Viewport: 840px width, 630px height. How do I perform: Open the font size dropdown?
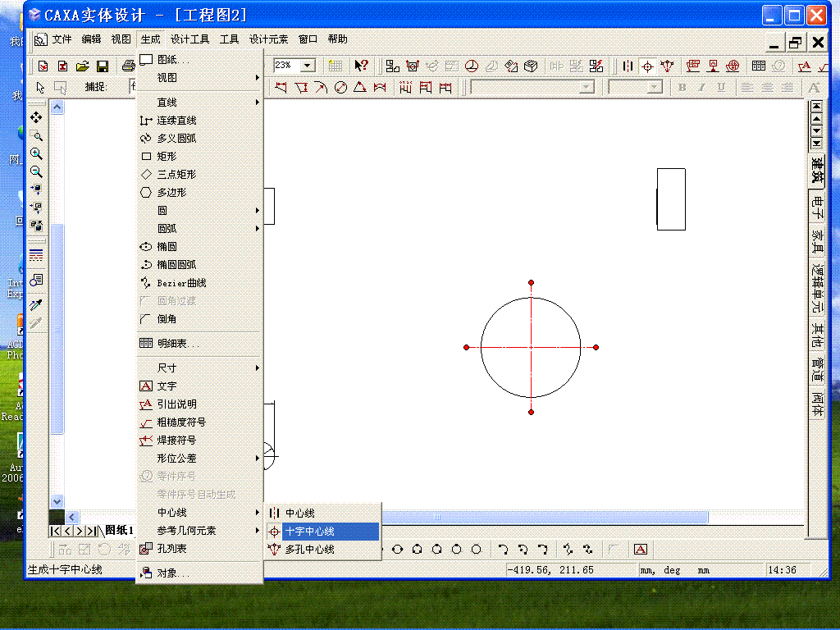click(x=654, y=87)
